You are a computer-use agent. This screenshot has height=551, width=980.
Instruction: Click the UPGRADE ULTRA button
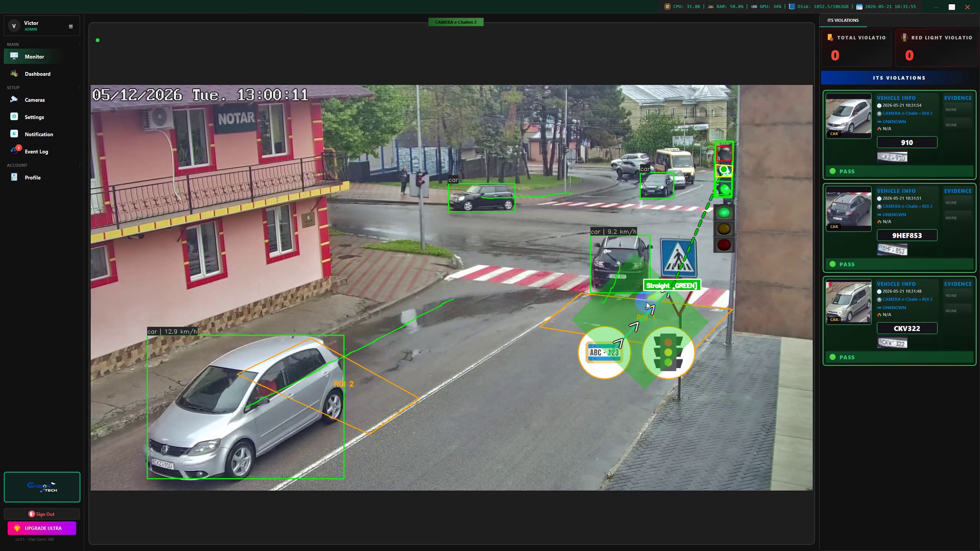click(x=42, y=528)
